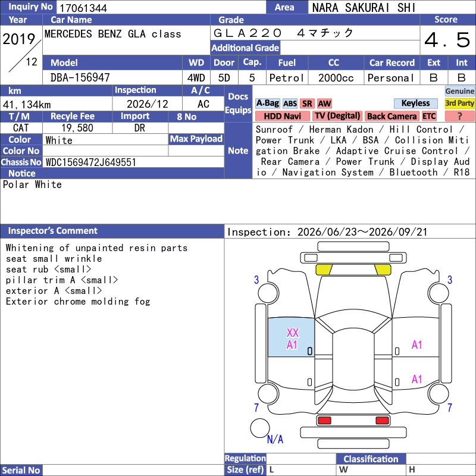Click the TV (Degital) badge
This screenshot has width=476, height=476.
tap(337, 116)
